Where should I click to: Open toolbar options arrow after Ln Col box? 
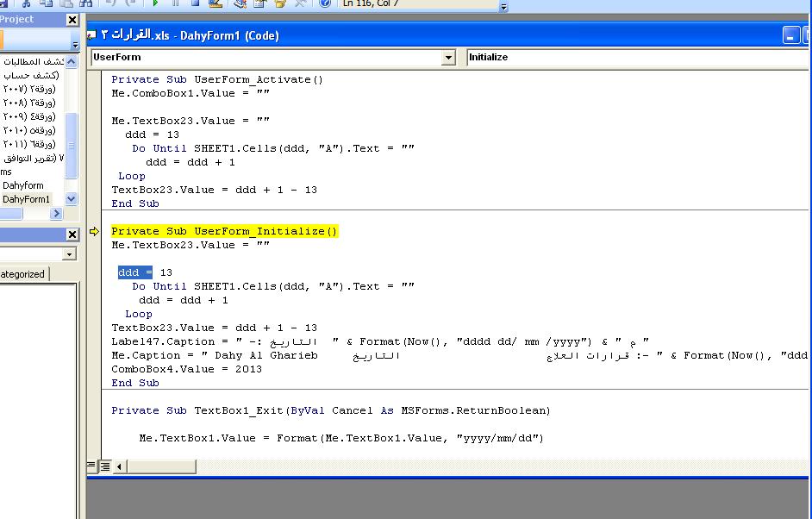[503, 6]
